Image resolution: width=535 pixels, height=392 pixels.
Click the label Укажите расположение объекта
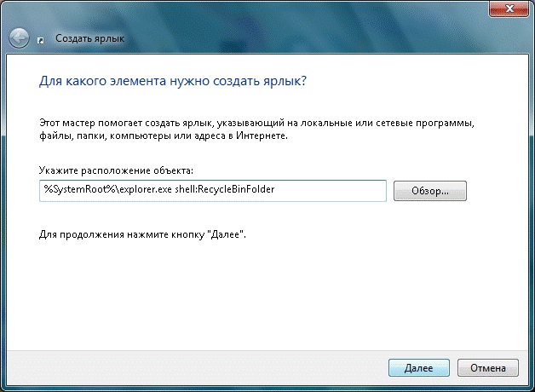[117, 172]
